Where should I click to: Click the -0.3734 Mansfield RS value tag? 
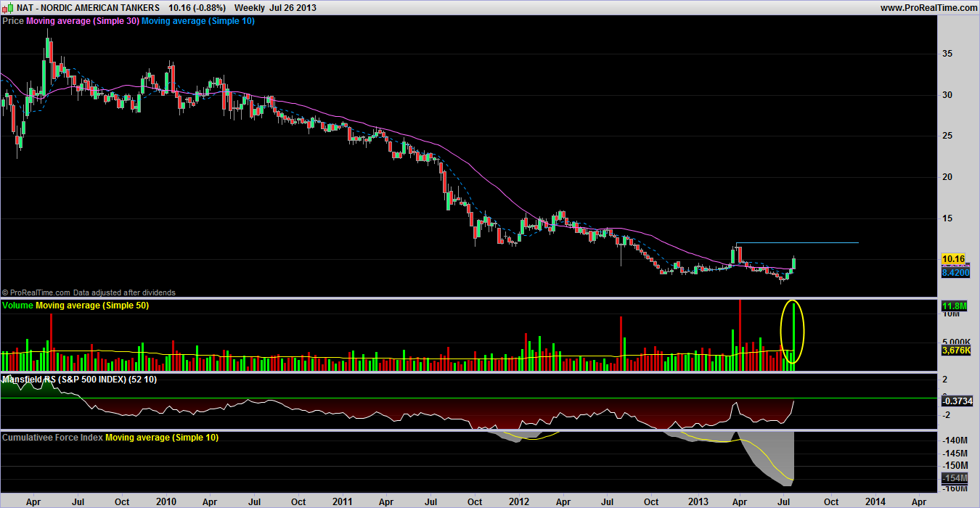coord(956,401)
